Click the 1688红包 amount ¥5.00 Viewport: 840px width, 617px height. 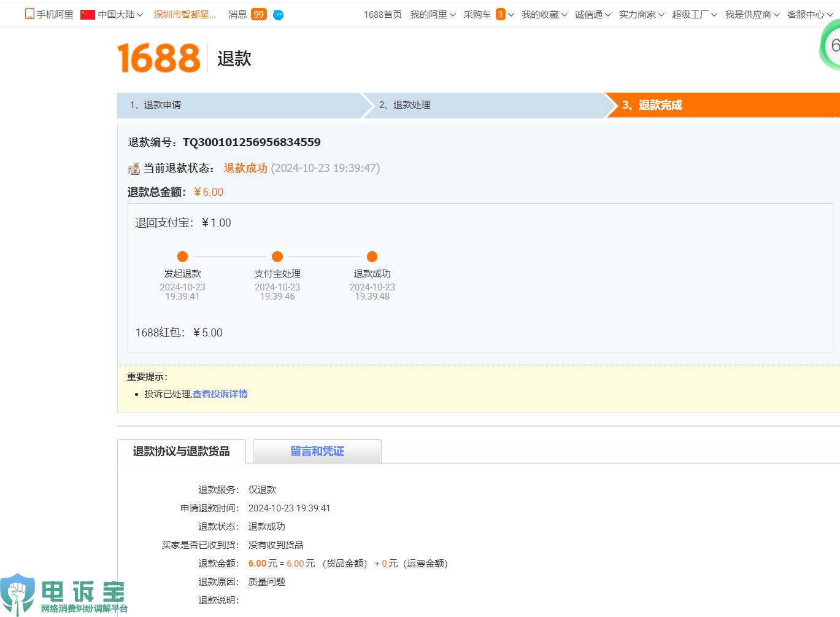point(208,333)
